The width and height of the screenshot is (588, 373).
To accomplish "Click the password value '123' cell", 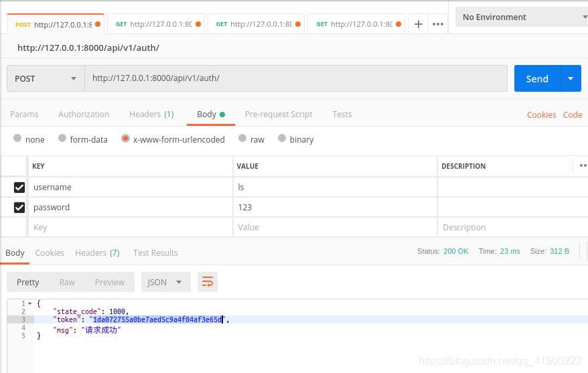I will 335,208.
